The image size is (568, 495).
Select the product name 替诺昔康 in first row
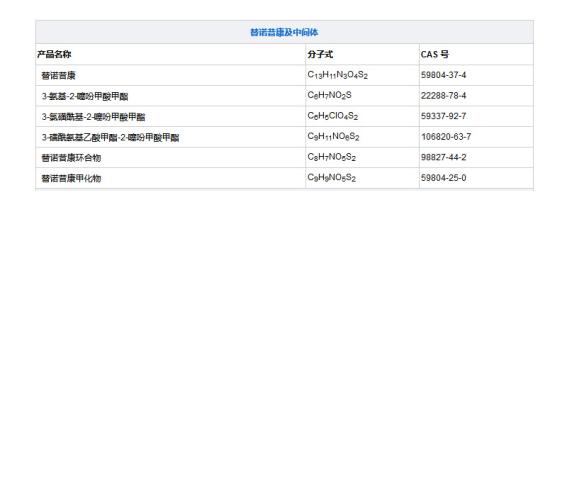[x=58, y=75]
